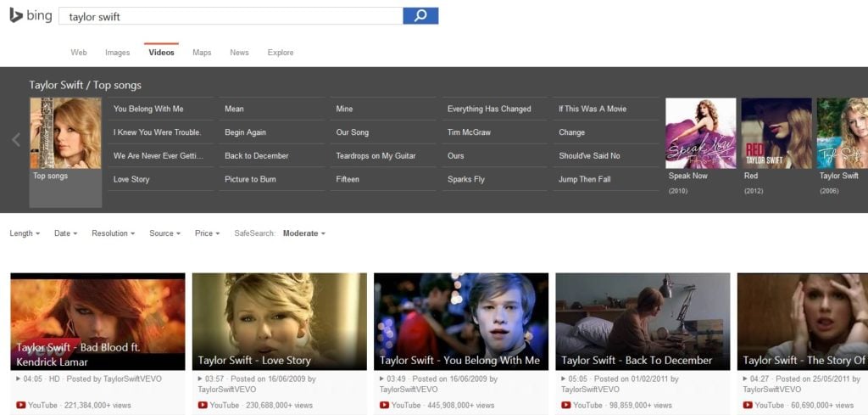Viewport: 868px width, 415px height.
Task: Expand the Length filter dropdown
Action: tap(25, 233)
